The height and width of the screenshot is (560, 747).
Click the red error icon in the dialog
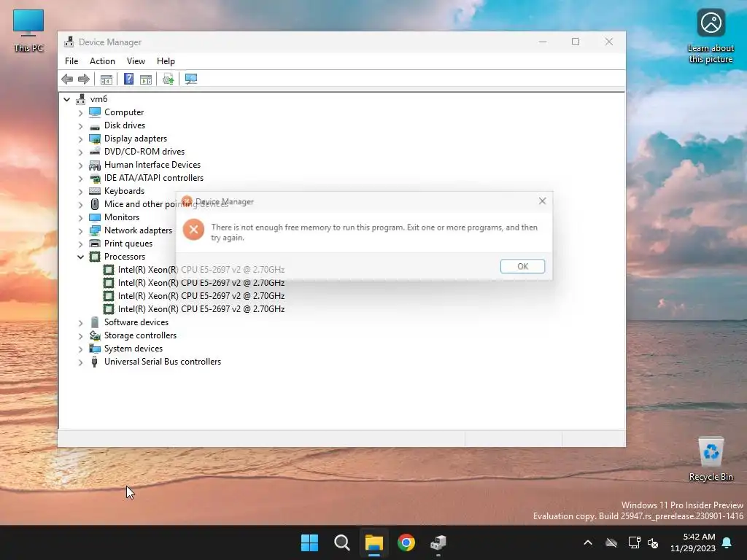[x=193, y=230]
